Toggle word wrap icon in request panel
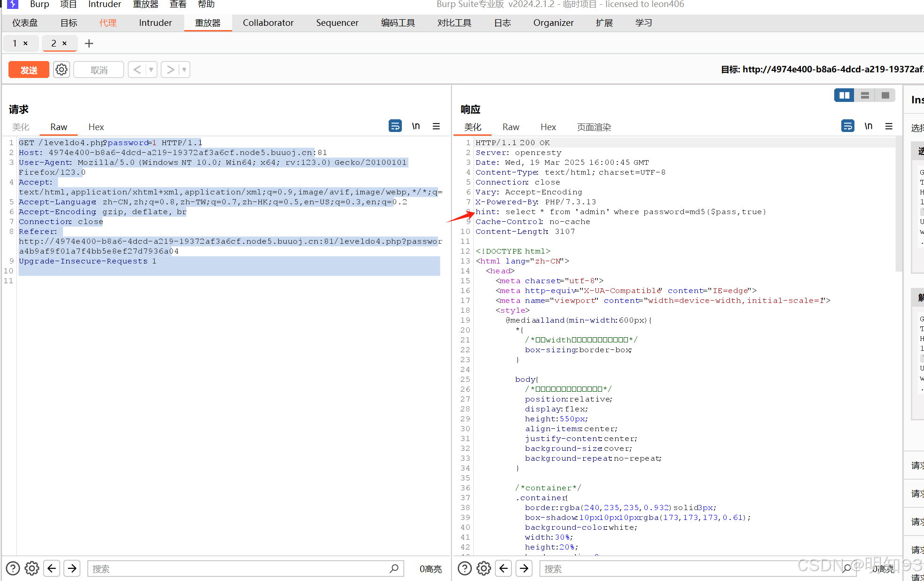The image size is (924, 581). 395,126
